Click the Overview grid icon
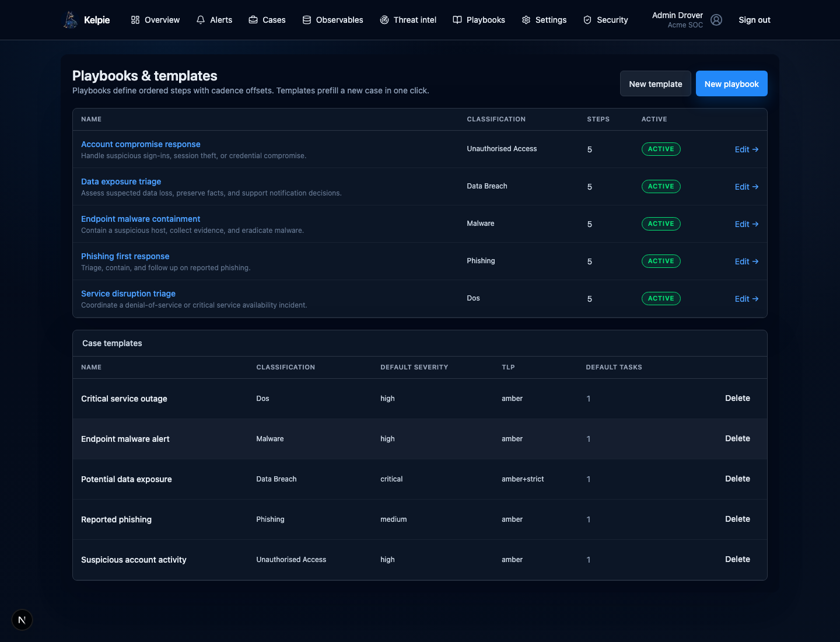The width and height of the screenshot is (840, 642). pyautogui.click(x=135, y=20)
